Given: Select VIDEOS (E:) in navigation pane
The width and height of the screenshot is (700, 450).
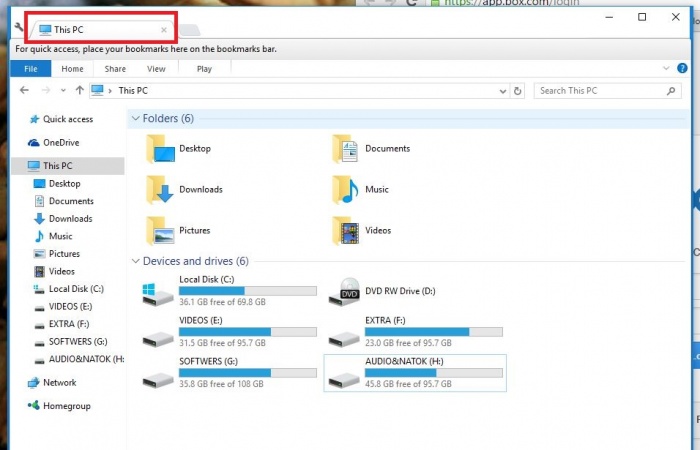Looking at the screenshot, I should coord(63,307).
